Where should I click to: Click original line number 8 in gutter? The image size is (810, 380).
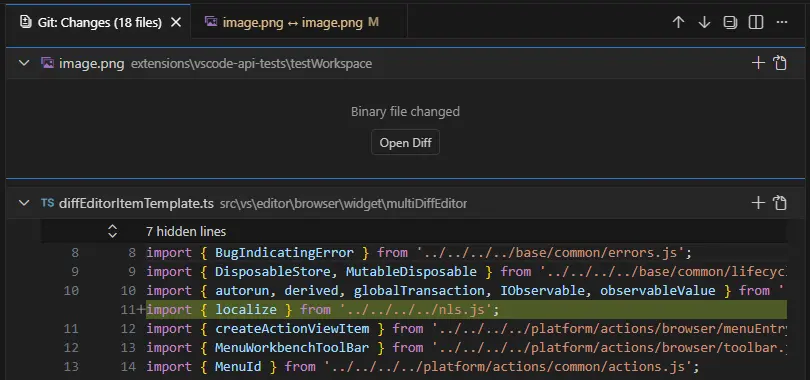75,252
